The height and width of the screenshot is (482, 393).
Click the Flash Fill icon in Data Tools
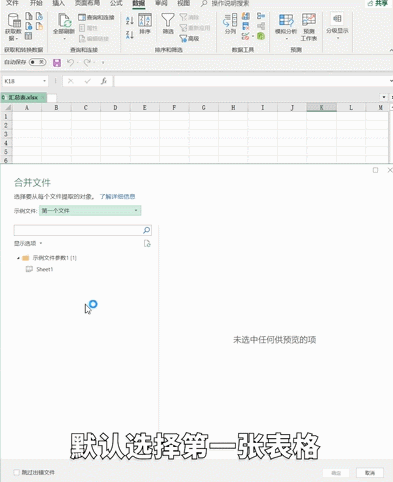pos(246,16)
